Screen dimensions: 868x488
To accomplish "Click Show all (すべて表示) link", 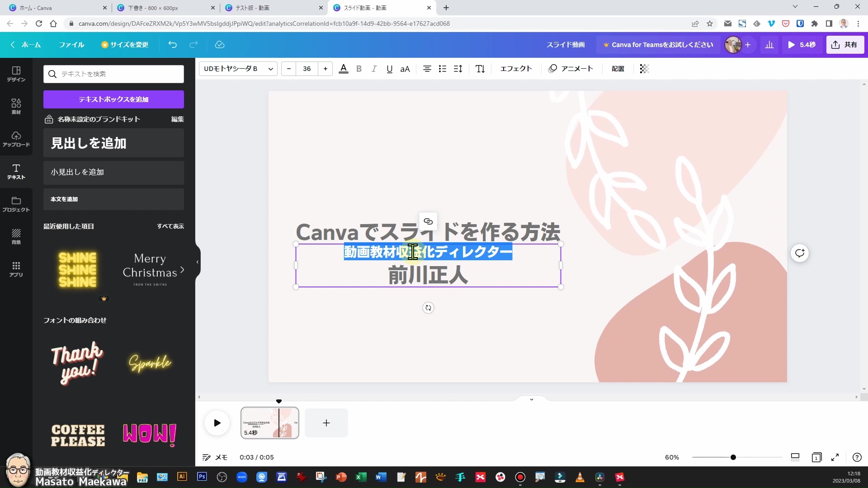I will (x=170, y=226).
